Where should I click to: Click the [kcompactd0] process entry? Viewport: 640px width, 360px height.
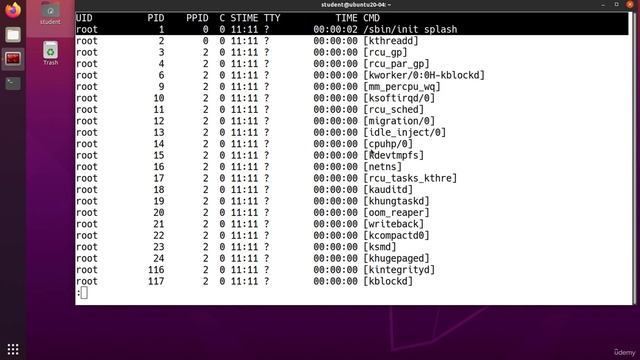396,235
